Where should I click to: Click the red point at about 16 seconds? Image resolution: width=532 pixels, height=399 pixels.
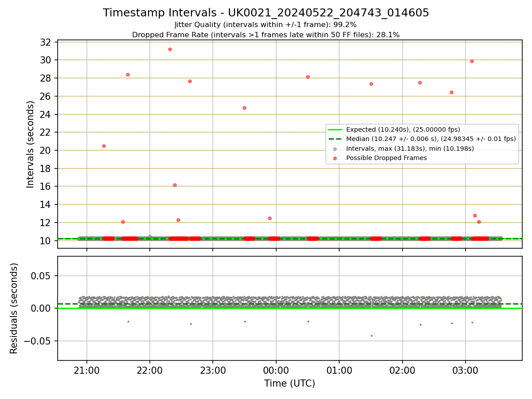pos(175,185)
